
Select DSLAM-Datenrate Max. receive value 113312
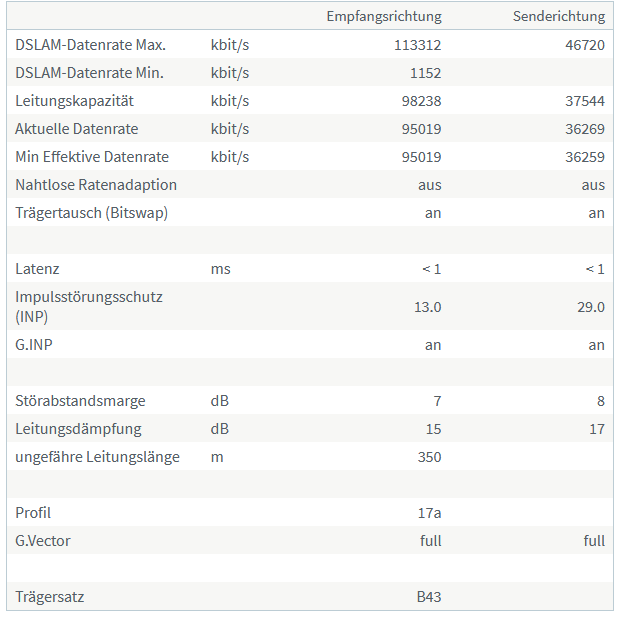point(417,45)
